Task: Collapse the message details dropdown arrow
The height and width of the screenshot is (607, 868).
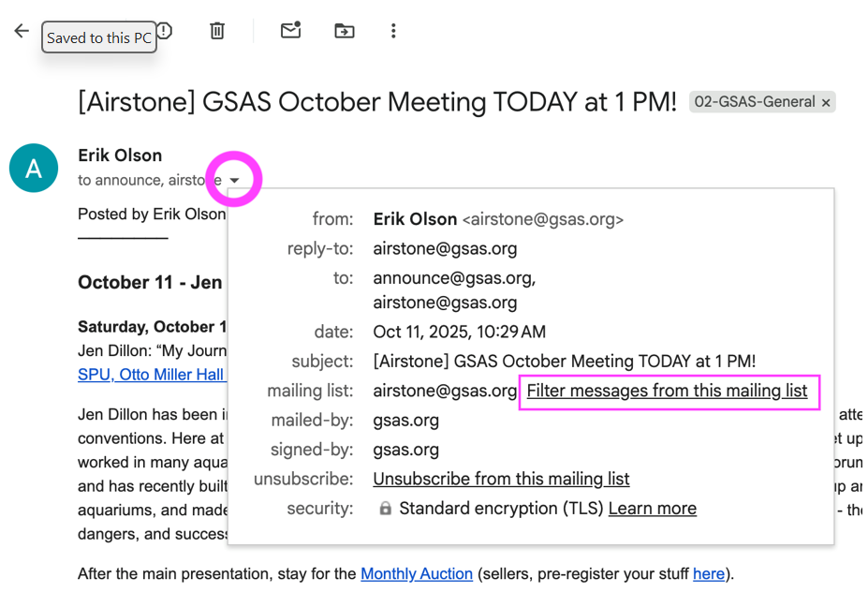Action: pos(234,180)
